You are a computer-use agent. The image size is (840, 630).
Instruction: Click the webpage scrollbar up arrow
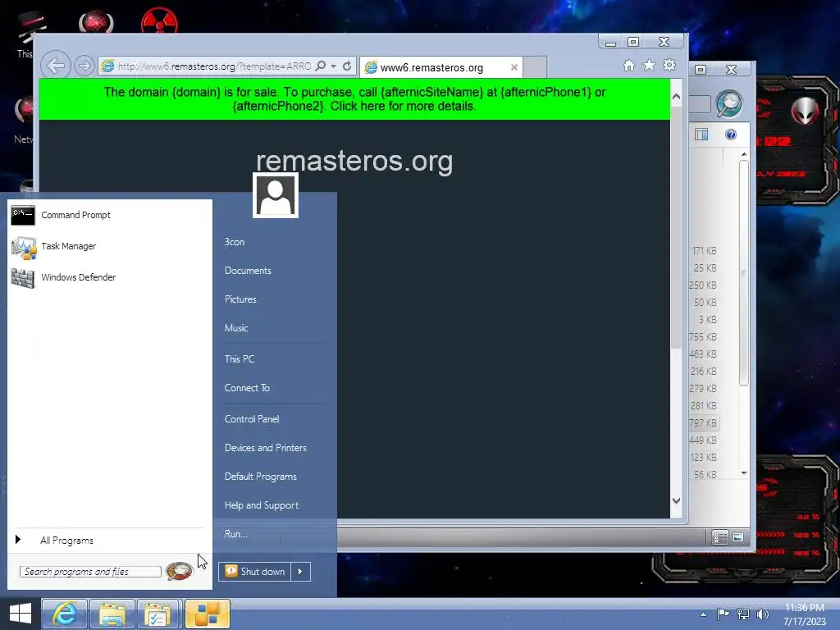(676, 97)
